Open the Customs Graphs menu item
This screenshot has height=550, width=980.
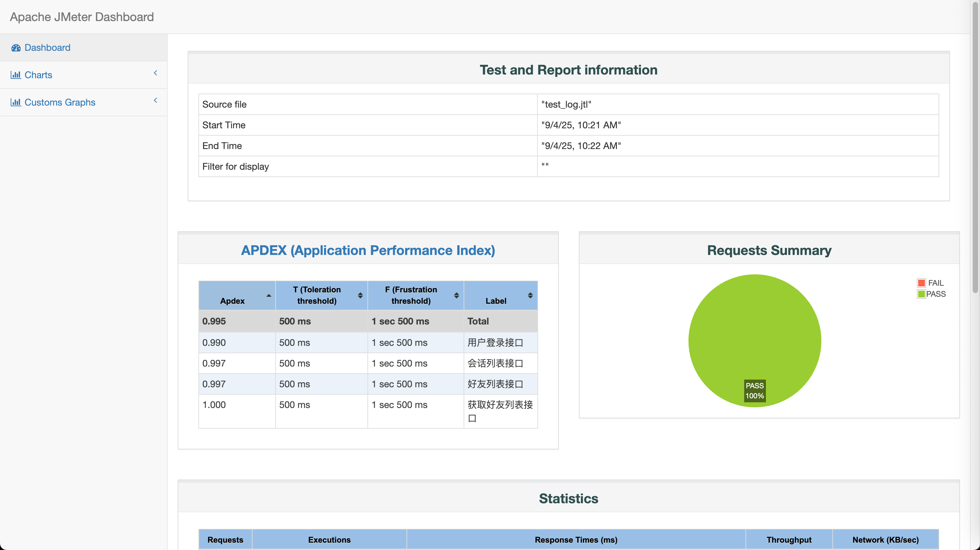pos(84,102)
